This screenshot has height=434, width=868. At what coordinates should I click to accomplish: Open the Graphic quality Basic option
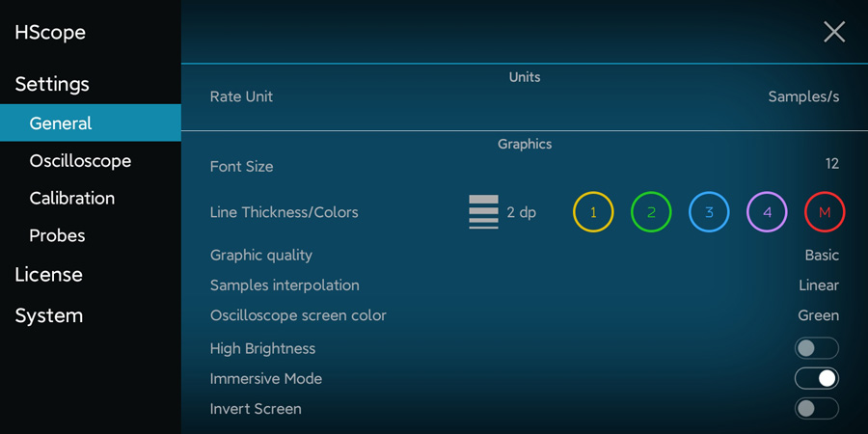(822, 256)
